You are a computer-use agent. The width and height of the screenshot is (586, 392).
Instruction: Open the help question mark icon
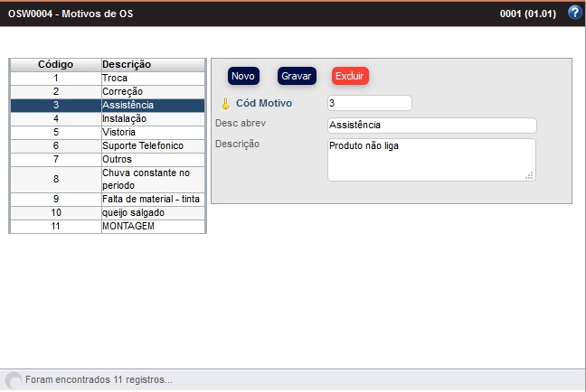[x=573, y=13]
